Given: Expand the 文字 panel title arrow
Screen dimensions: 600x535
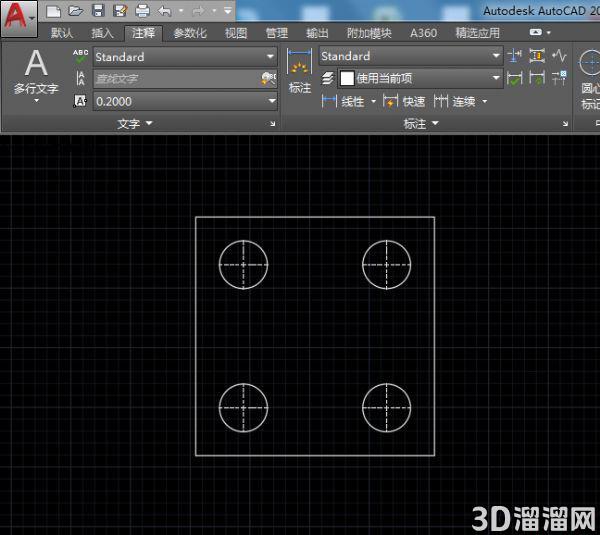Looking at the screenshot, I should coord(149,123).
